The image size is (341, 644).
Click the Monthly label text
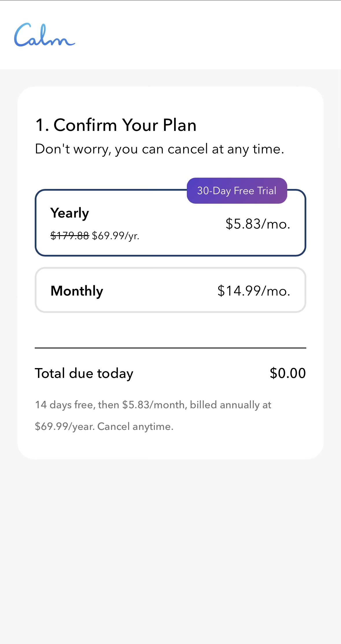click(x=77, y=291)
